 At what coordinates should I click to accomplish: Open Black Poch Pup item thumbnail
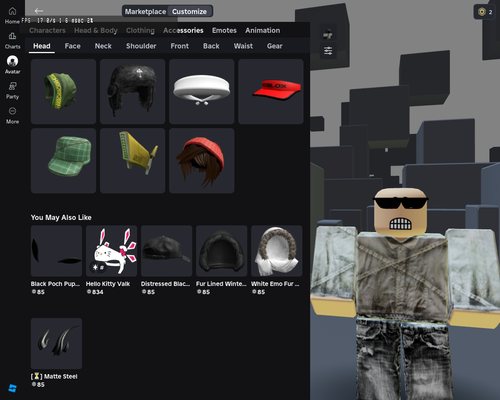tap(56, 251)
